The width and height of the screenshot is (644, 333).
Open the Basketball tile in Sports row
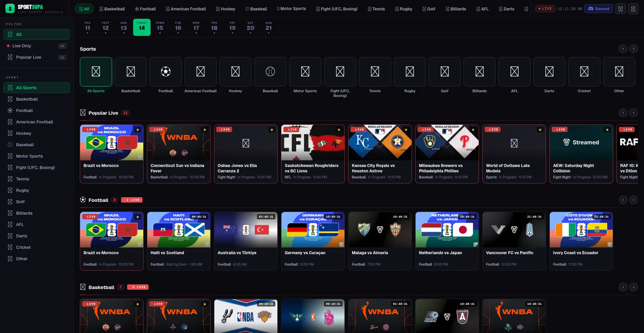coord(131,72)
